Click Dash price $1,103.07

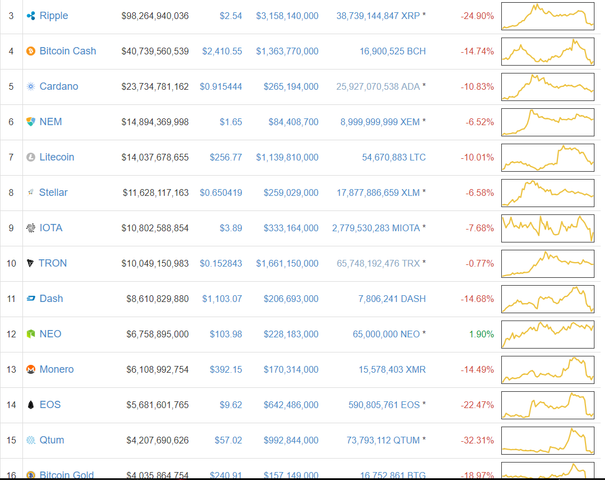click(x=222, y=299)
